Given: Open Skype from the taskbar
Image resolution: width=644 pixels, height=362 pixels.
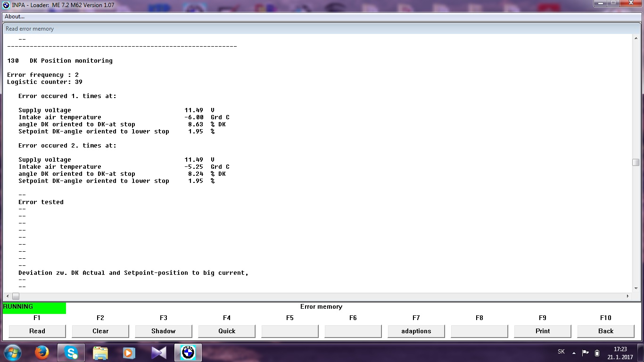Looking at the screenshot, I should (x=71, y=353).
